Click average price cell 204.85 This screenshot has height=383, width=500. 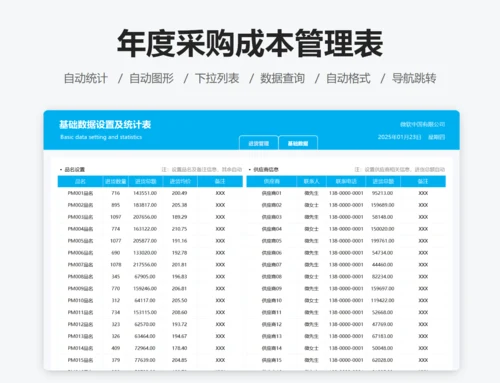click(x=179, y=360)
